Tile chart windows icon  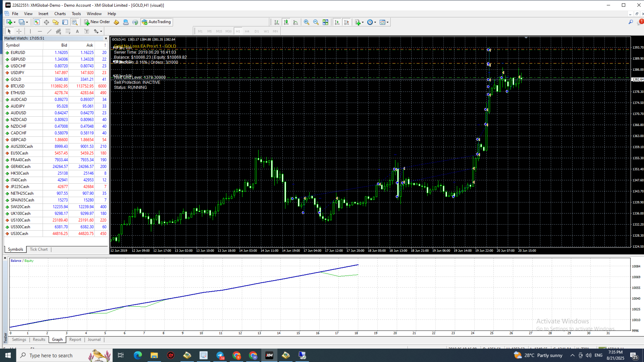325,22
